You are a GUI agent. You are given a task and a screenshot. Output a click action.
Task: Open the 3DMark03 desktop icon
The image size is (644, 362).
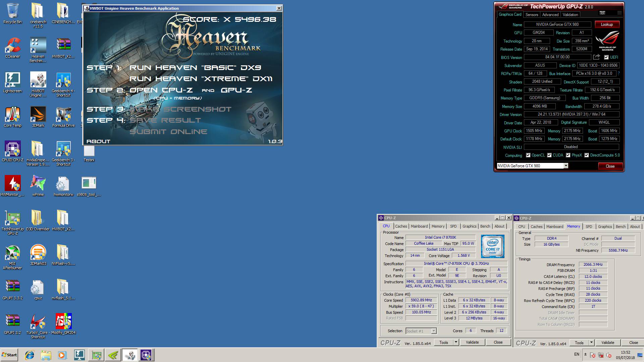38,255
